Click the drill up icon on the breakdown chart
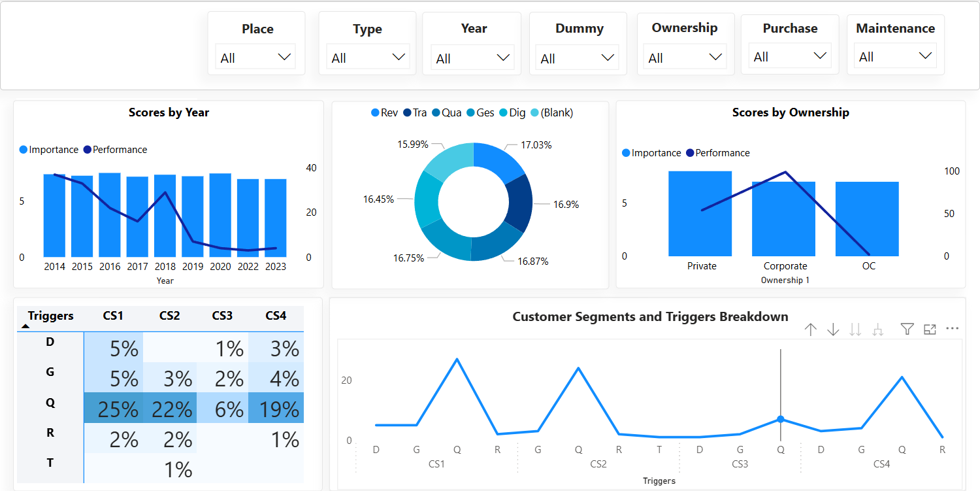Screen dimensions: 980x491 (810, 329)
